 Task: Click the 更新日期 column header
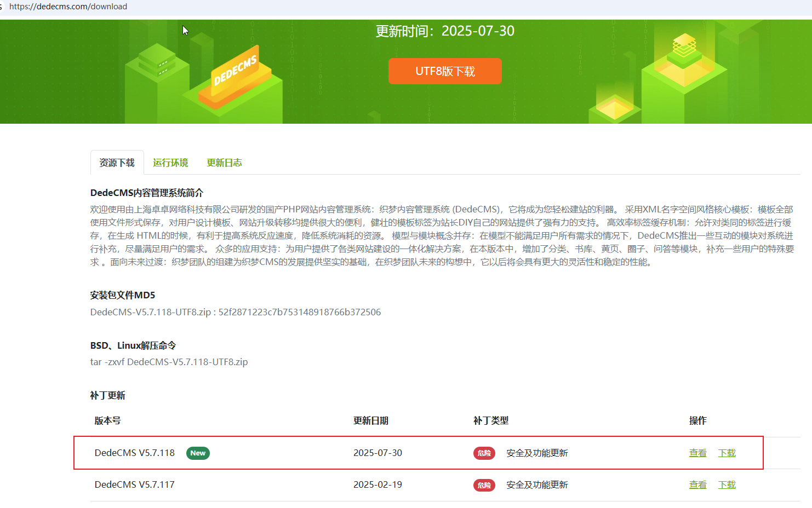tap(370, 420)
